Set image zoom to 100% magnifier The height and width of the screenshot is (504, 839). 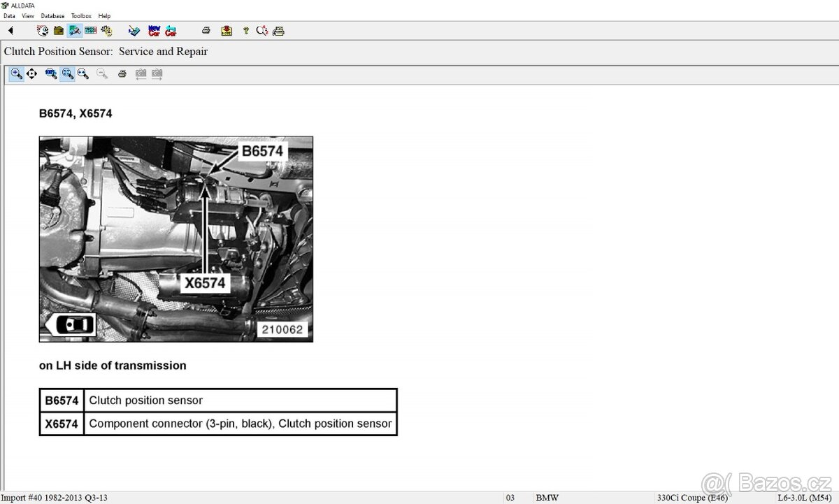51,73
